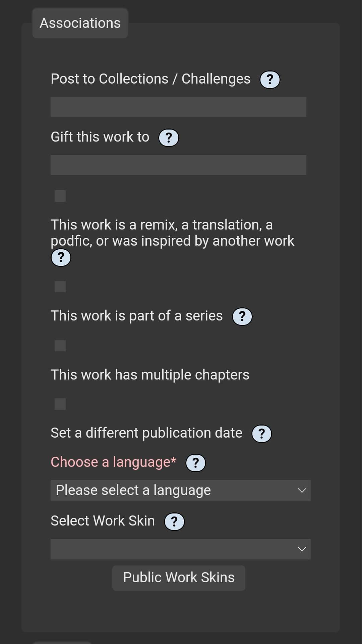The image size is (362, 644).
Task: Select the Associations section tab
Action: (x=80, y=23)
